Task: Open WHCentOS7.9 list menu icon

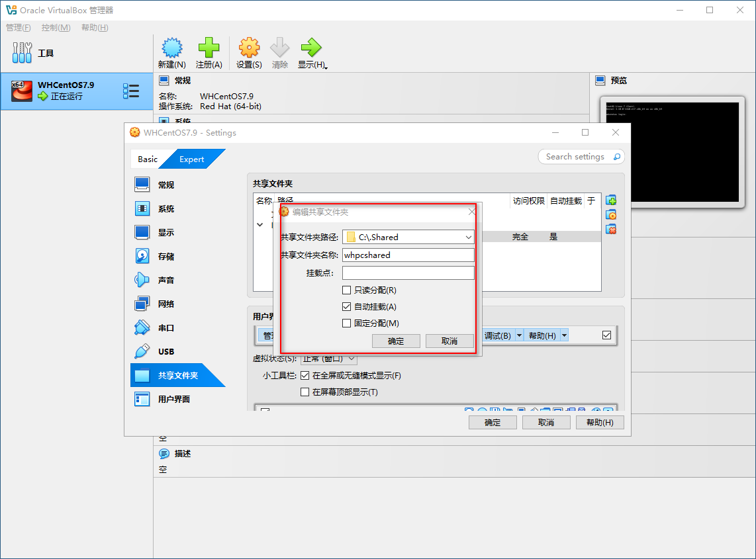Action: (131, 91)
